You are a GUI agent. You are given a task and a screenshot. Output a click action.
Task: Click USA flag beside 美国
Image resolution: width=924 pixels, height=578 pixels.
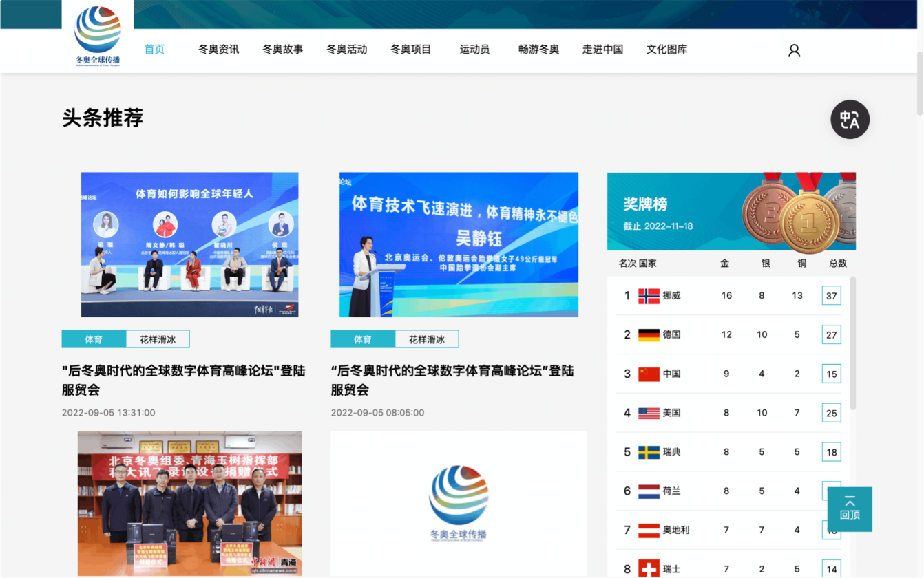[649, 413]
